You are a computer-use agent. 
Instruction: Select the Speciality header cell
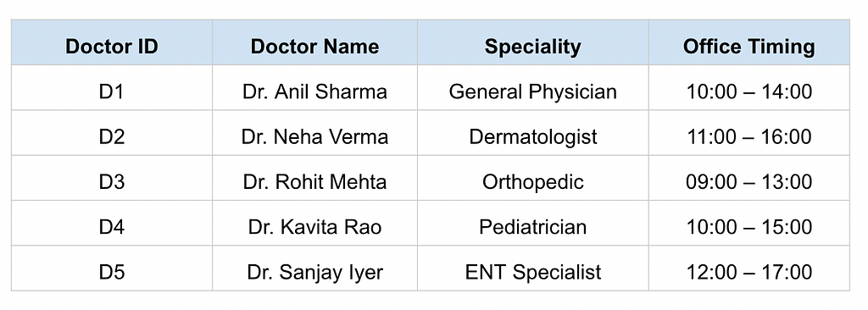[x=533, y=42]
